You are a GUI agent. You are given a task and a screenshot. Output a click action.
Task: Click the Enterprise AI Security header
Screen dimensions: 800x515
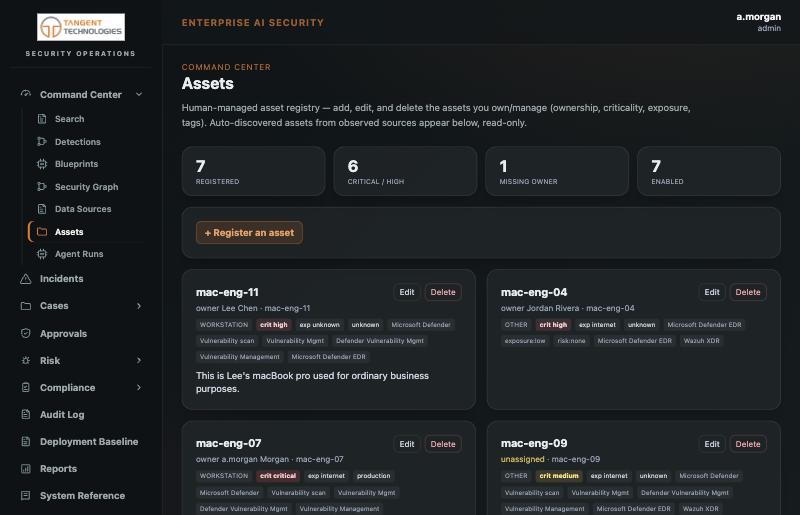(x=253, y=22)
